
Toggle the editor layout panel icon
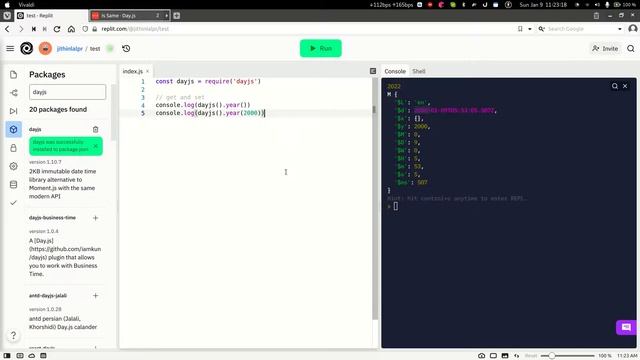click(373, 71)
